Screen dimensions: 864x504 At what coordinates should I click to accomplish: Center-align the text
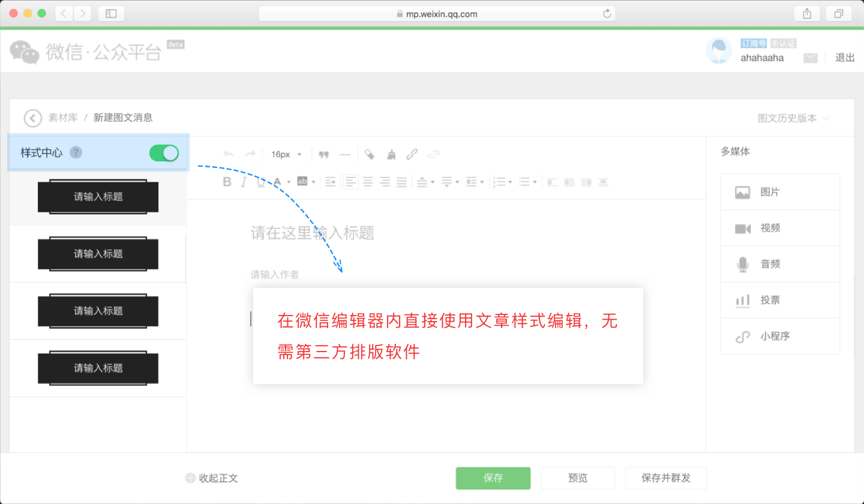click(x=368, y=182)
